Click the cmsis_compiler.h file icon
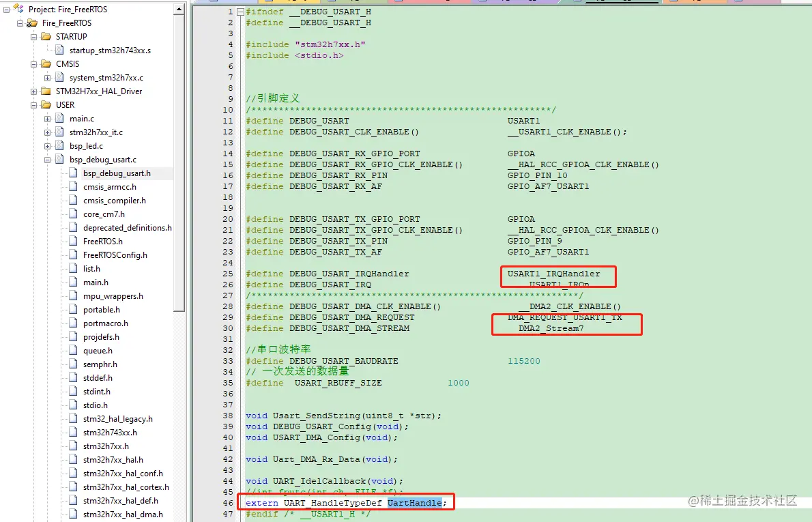 (73, 200)
